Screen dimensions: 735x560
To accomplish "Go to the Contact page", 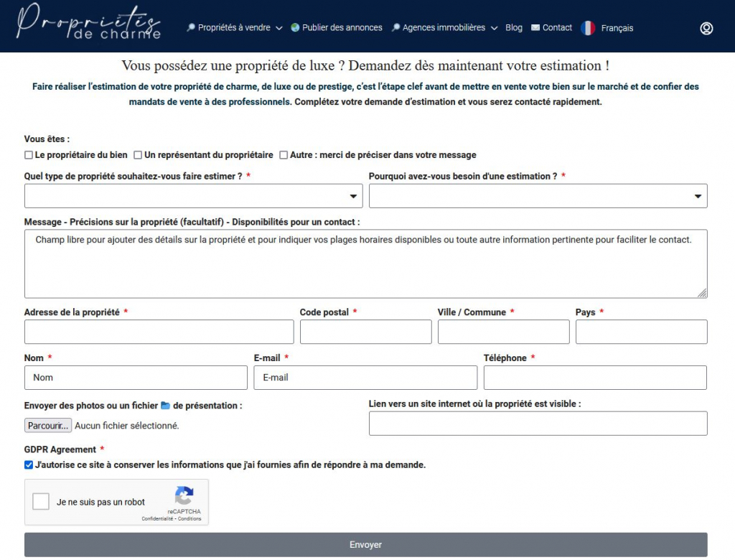I will (557, 28).
